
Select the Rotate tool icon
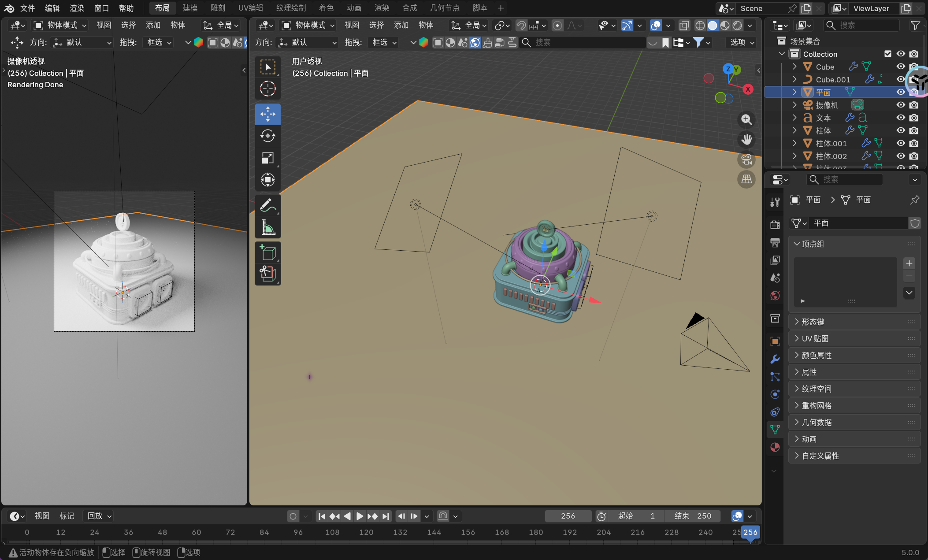[x=267, y=136]
